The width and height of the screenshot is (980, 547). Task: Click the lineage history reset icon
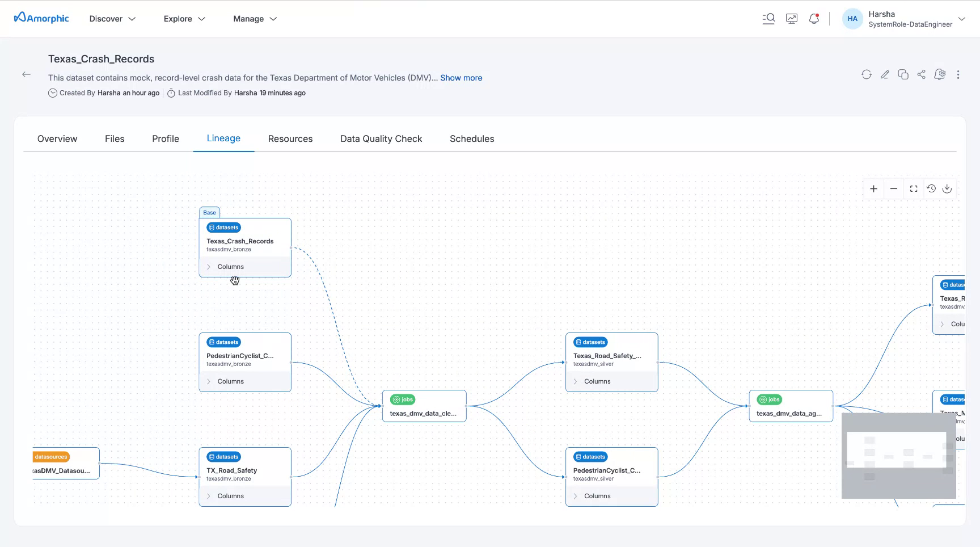click(x=931, y=189)
